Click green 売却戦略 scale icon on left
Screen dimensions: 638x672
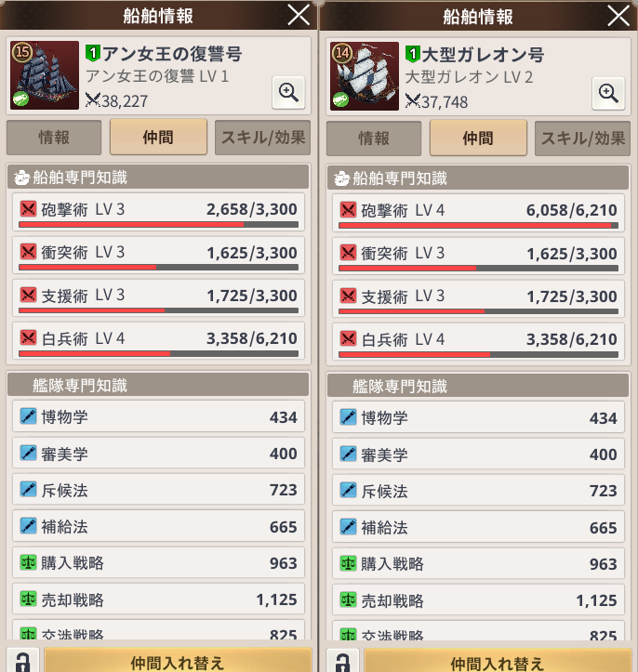(x=28, y=599)
